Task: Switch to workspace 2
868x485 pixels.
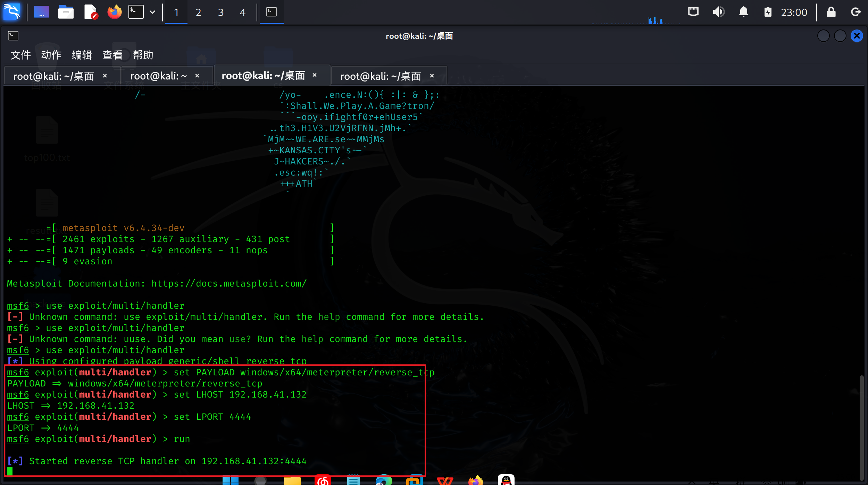Action: click(x=198, y=12)
